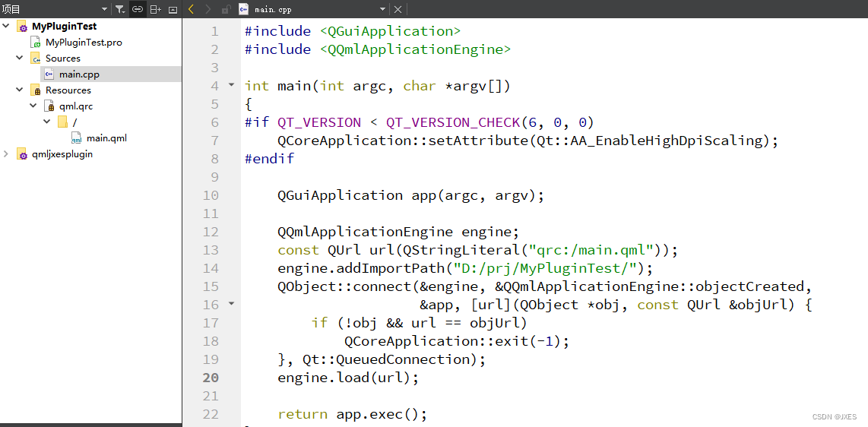Click on return app.exec() line
Viewport: 868px width, 427px height.
pyautogui.click(x=353, y=414)
